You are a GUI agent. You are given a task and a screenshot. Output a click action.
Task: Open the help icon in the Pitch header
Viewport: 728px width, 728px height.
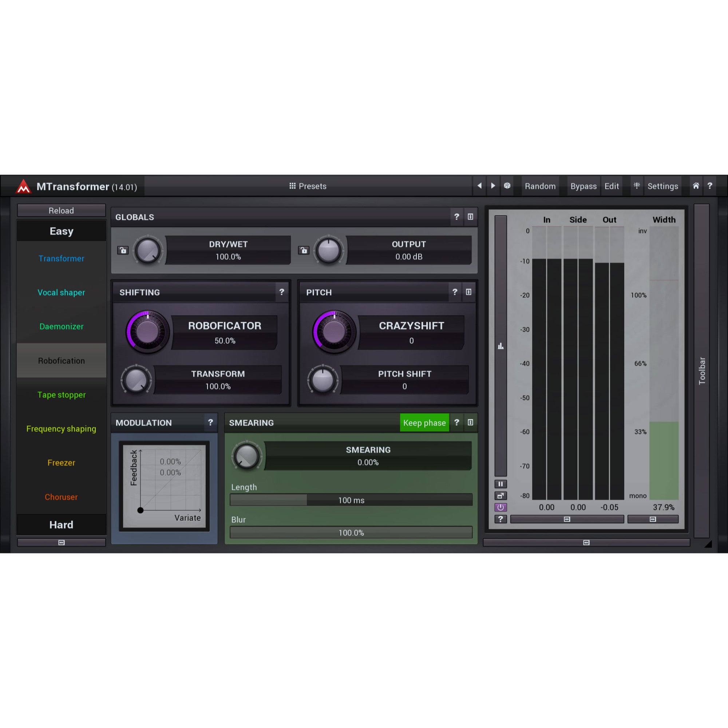[x=455, y=292]
